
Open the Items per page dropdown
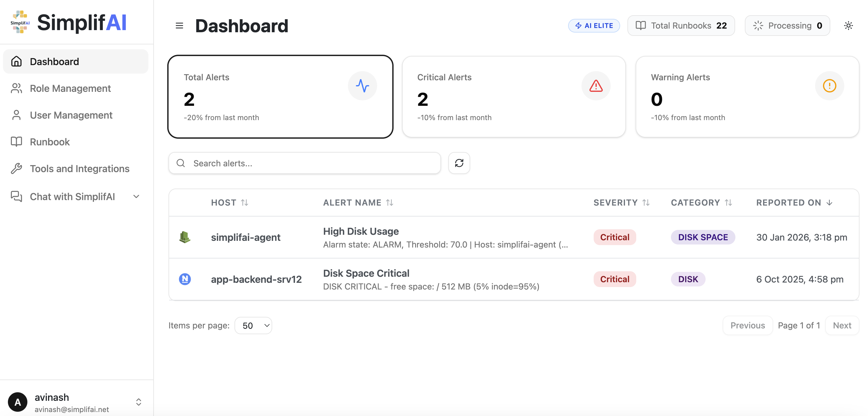[253, 325]
